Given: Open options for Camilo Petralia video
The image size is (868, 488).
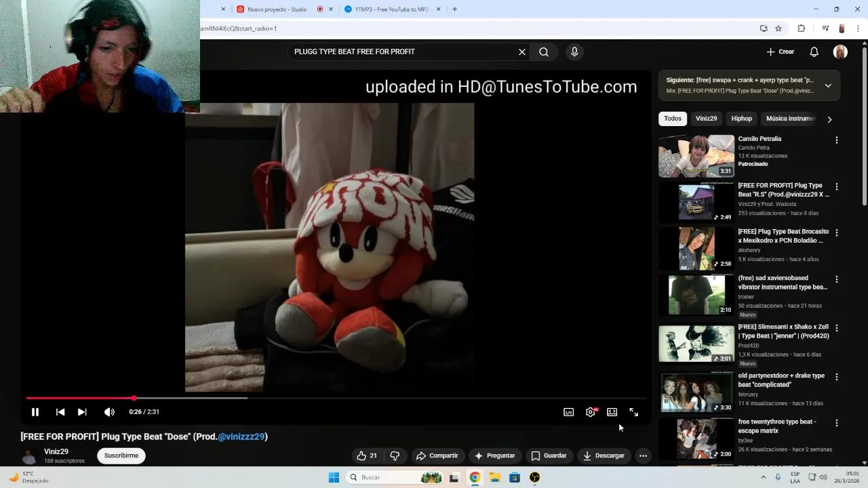Looking at the screenshot, I should click(x=836, y=140).
